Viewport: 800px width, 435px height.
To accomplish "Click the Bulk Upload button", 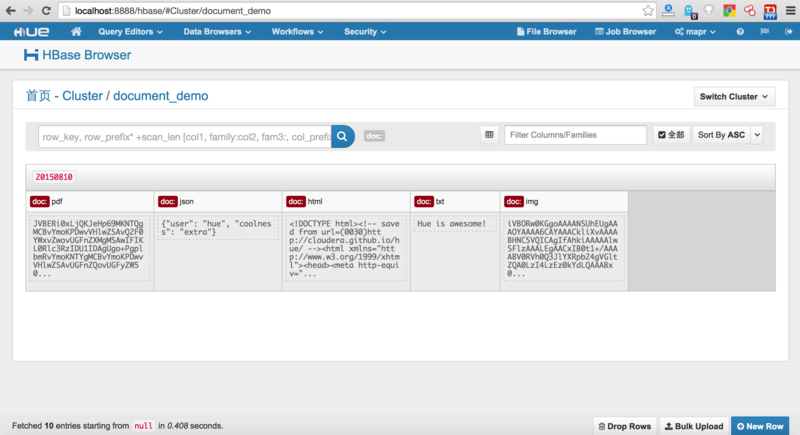I will 693,426.
